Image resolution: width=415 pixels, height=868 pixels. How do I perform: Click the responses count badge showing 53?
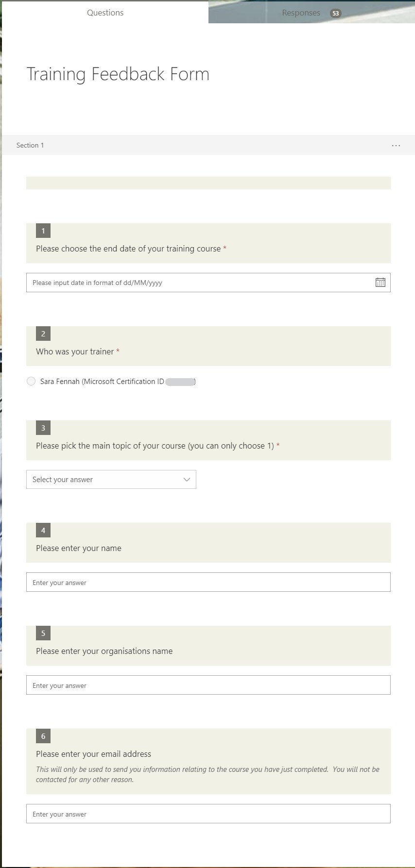335,13
